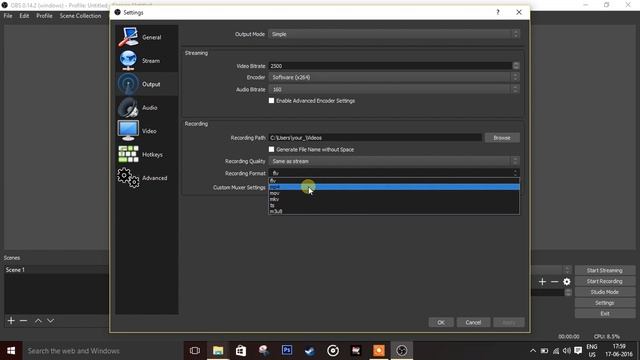Image resolution: width=640 pixels, height=360 pixels.
Task: Open the Hotkeys settings section
Action: [147, 154]
